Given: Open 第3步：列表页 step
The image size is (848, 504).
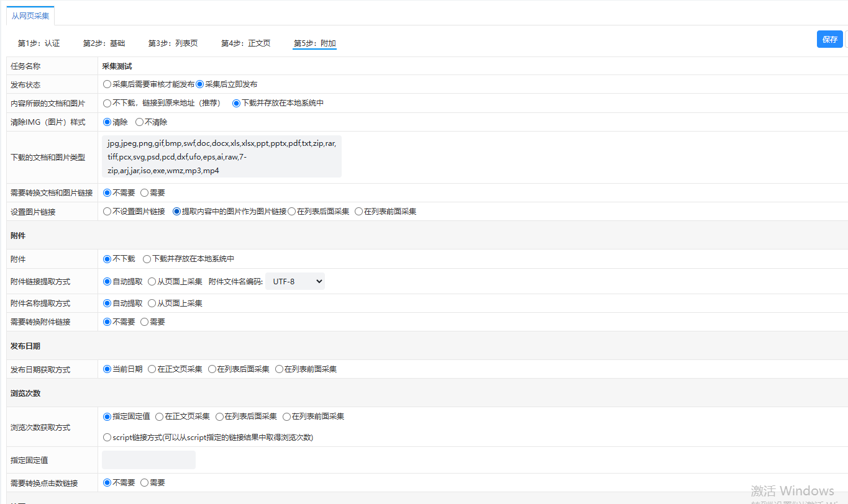Looking at the screenshot, I should click(x=173, y=43).
